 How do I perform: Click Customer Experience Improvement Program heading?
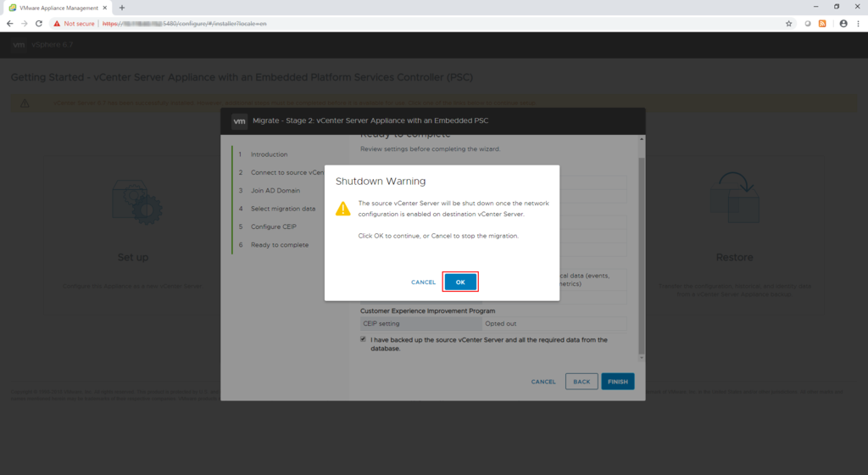tap(427, 311)
